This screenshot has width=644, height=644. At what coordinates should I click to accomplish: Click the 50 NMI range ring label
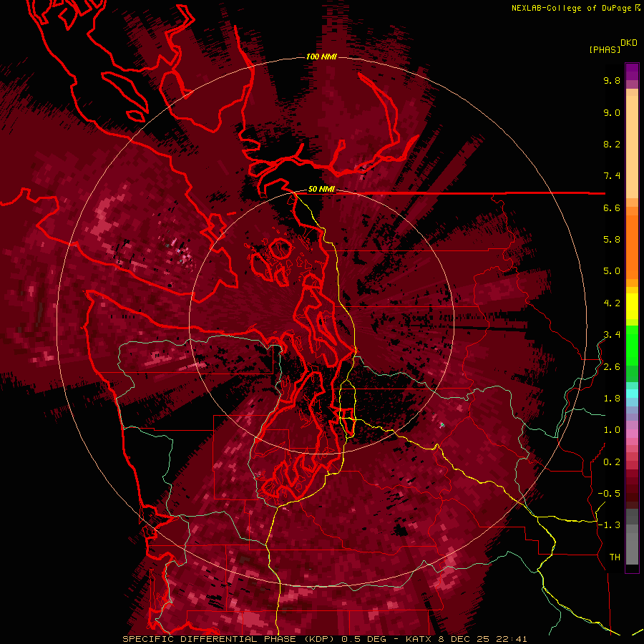point(321,190)
